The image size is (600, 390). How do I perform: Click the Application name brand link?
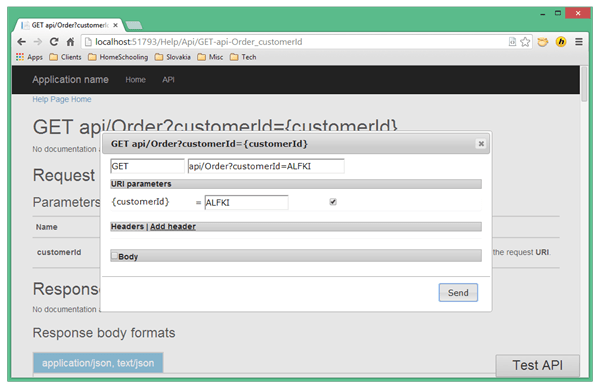point(70,80)
